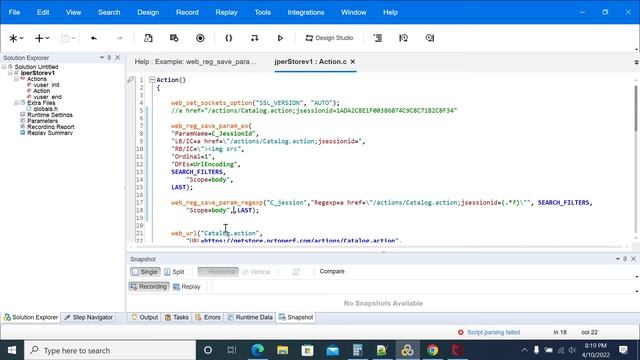Click the Windows search box
The width and height of the screenshot is (640, 360).
111,350
